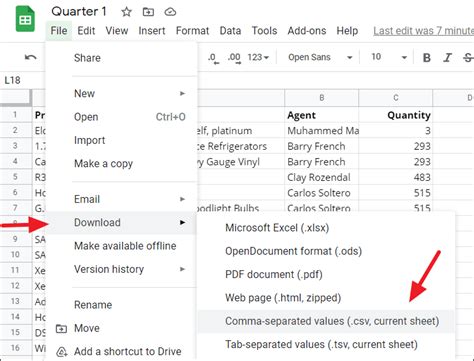Screen dimensions: 474x361
Task: Choose Add a shortcut to Drive
Action: [x=121, y=351]
